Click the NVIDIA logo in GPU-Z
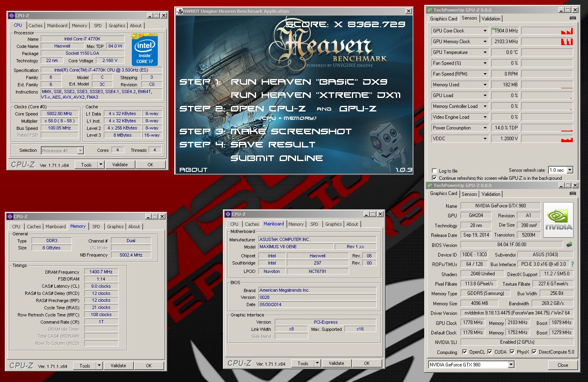588x382 pixels. [558, 221]
